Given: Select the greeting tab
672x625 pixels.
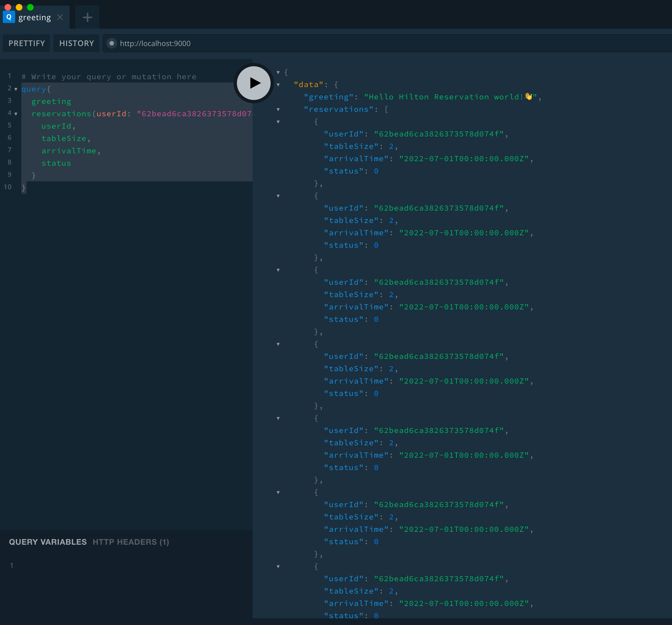Looking at the screenshot, I should click(x=35, y=17).
